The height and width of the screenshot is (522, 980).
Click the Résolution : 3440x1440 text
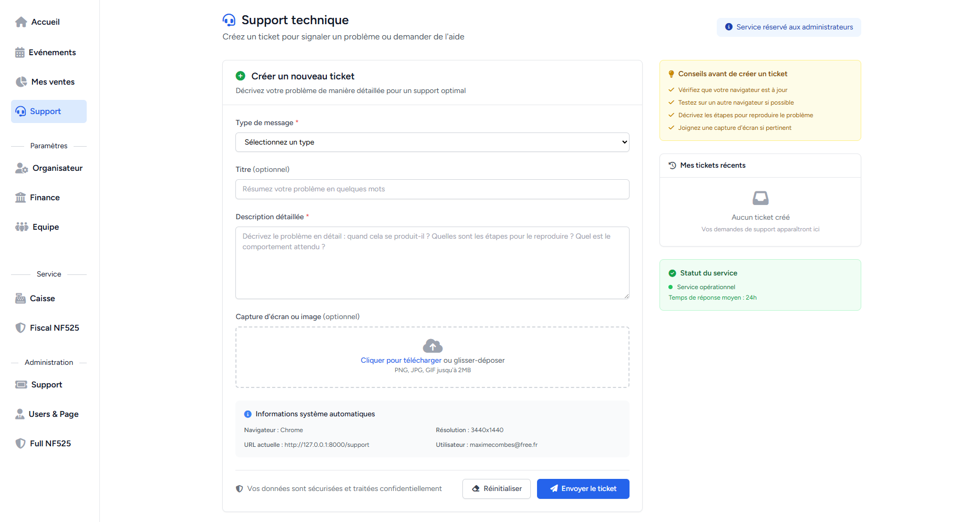tap(470, 431)
